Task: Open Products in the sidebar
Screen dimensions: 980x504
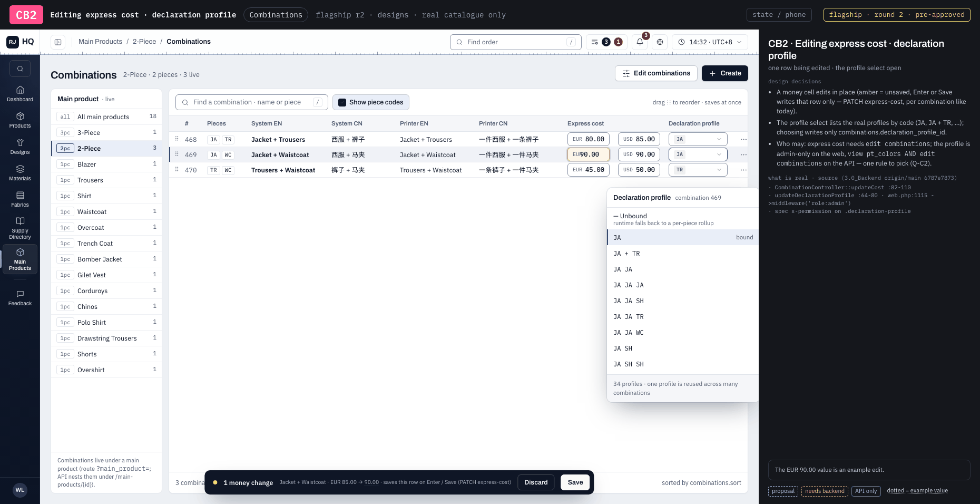Action: 20,120
